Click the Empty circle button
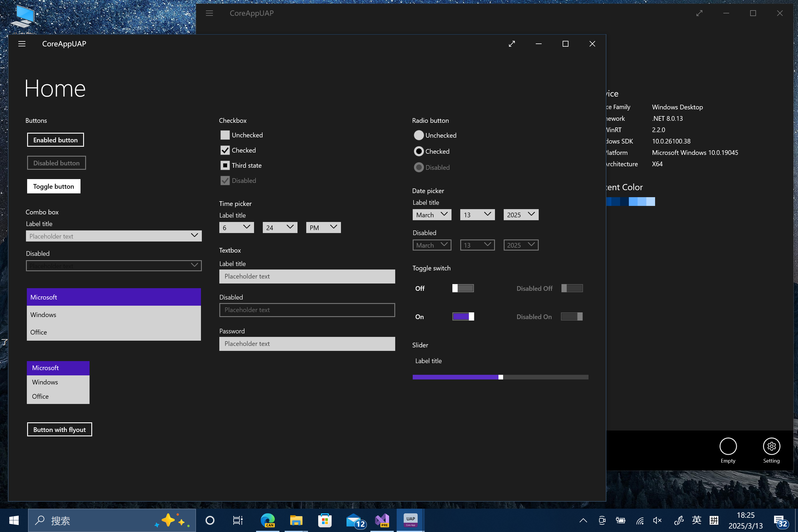Image resolution: width=798 pixels, height=532 pixels. (728, 446)
